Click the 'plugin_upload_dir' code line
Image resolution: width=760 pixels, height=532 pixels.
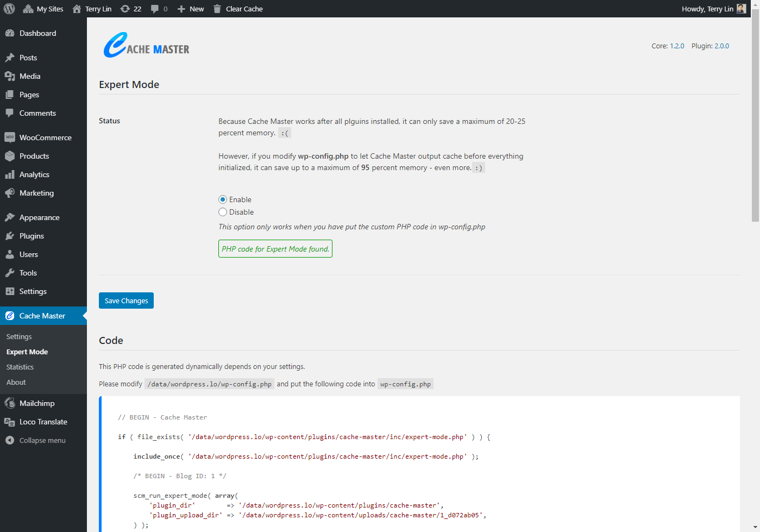pos(318,515)
